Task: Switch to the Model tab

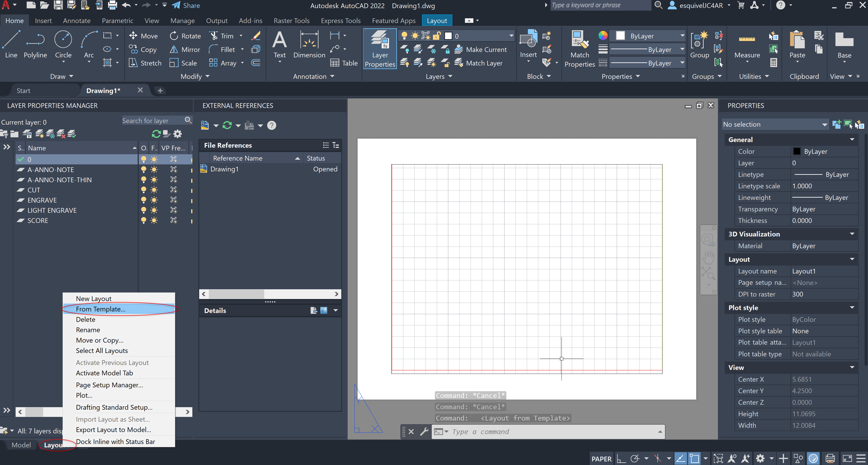Action: [x=21, y=445]
